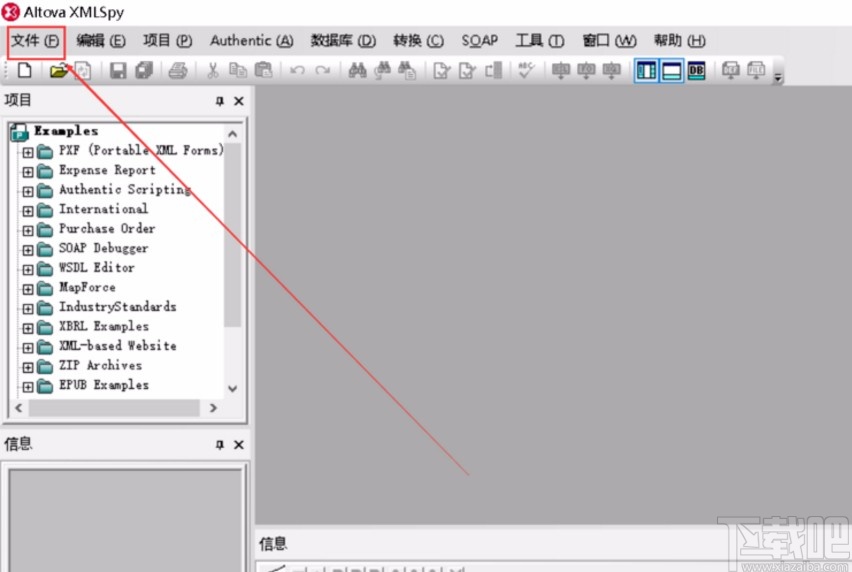Select the Examples project root
This screenshot has width=852, height=572.
pyautogui.click(x=66, y=131)
